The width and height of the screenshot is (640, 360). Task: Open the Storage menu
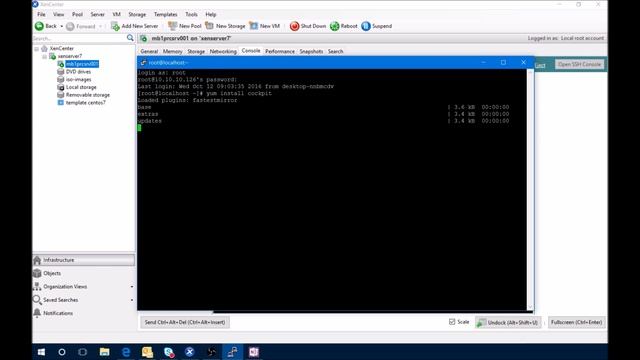(137, 14)
